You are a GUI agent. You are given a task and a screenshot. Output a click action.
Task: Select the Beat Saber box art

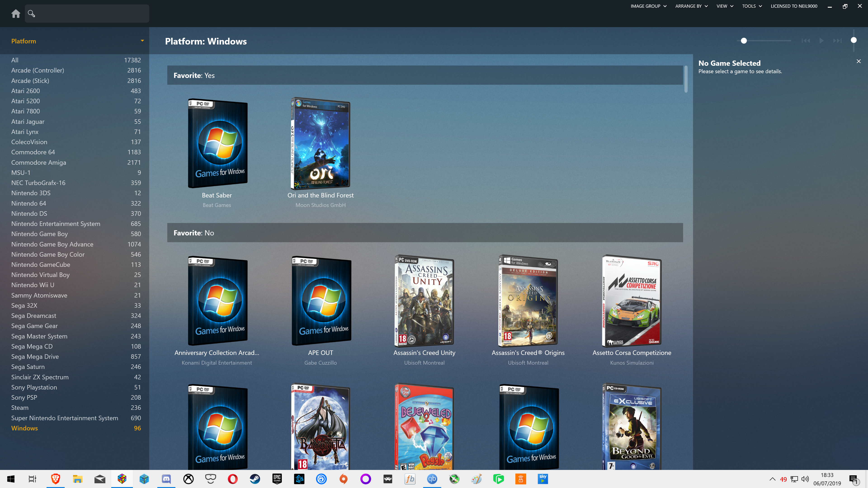[218, 143]
